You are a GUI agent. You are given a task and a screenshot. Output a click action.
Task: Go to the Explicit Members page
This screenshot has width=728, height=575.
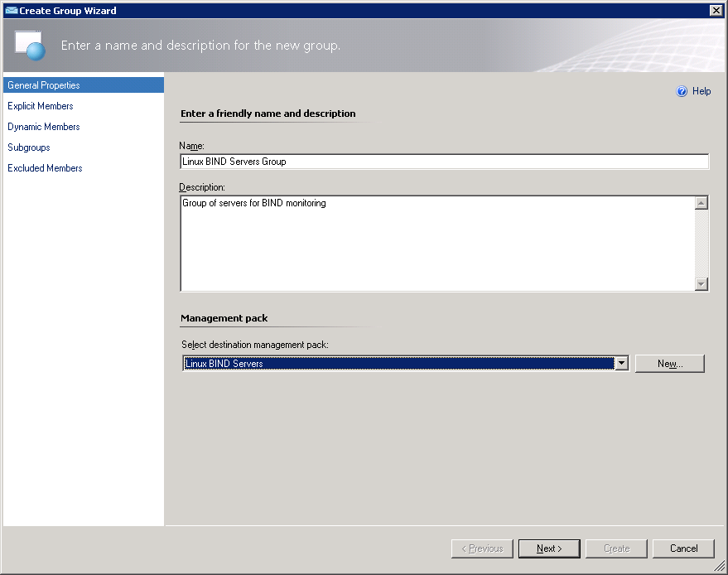tap(41, 106)
